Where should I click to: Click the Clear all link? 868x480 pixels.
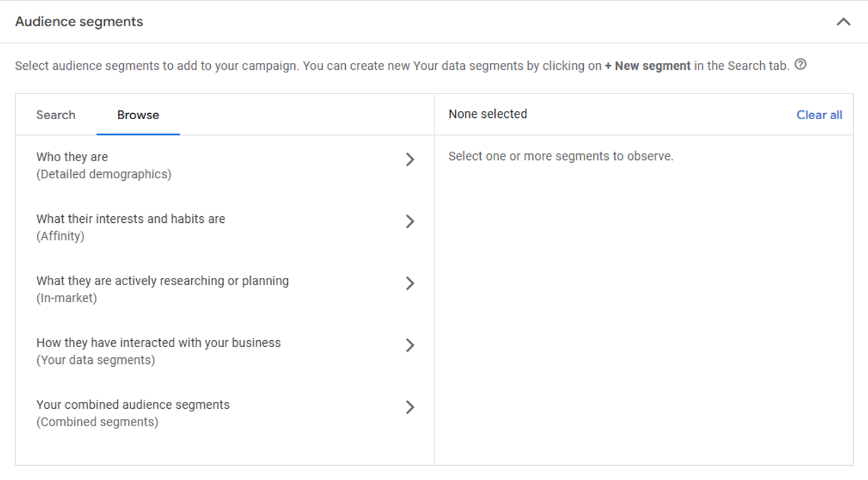pyautogui.click(x=819, y=115)
